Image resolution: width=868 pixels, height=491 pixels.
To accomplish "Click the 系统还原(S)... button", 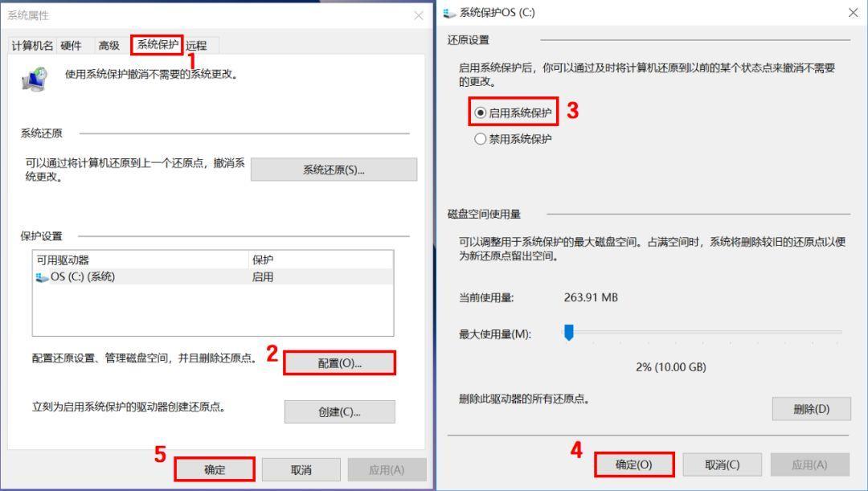I will (x=334, y=170).
